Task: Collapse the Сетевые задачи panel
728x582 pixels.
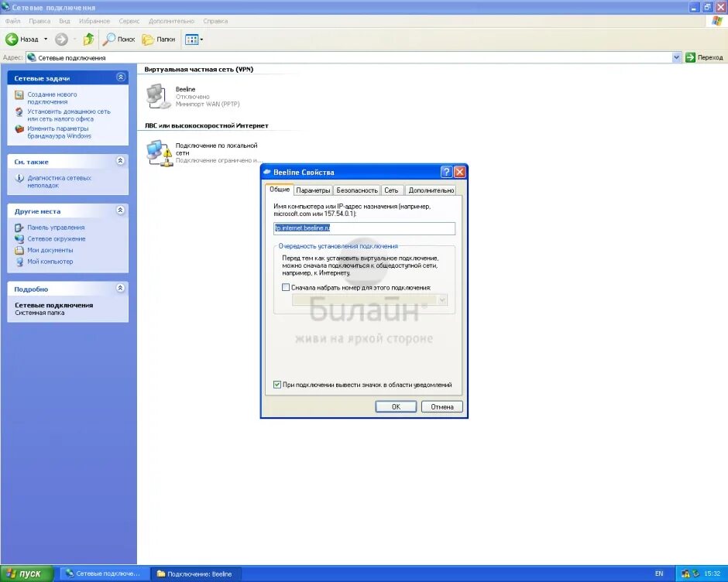Action: click(x=120, y=77)
